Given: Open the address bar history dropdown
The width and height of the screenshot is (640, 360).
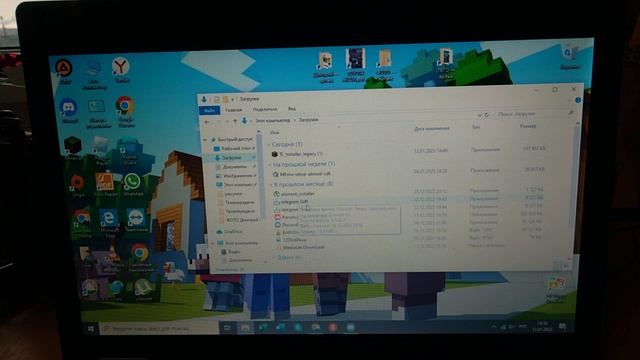Looking at the screenshot, I should pos(479,116).
